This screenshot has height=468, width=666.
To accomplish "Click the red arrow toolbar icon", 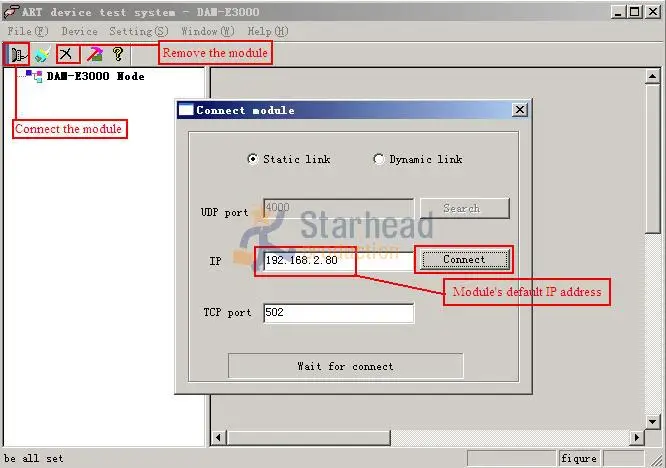I will tap(94, 54).
